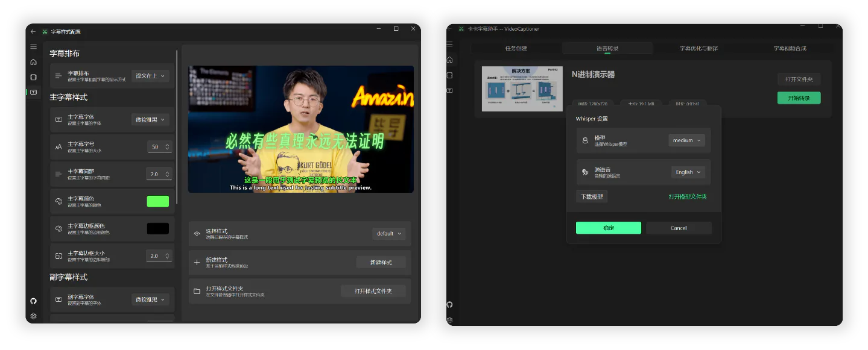Image resolution: width=868 pixels, height=350 pixels.
Task: Open settings gear in subtitle style window
Action: click(34, 316)
